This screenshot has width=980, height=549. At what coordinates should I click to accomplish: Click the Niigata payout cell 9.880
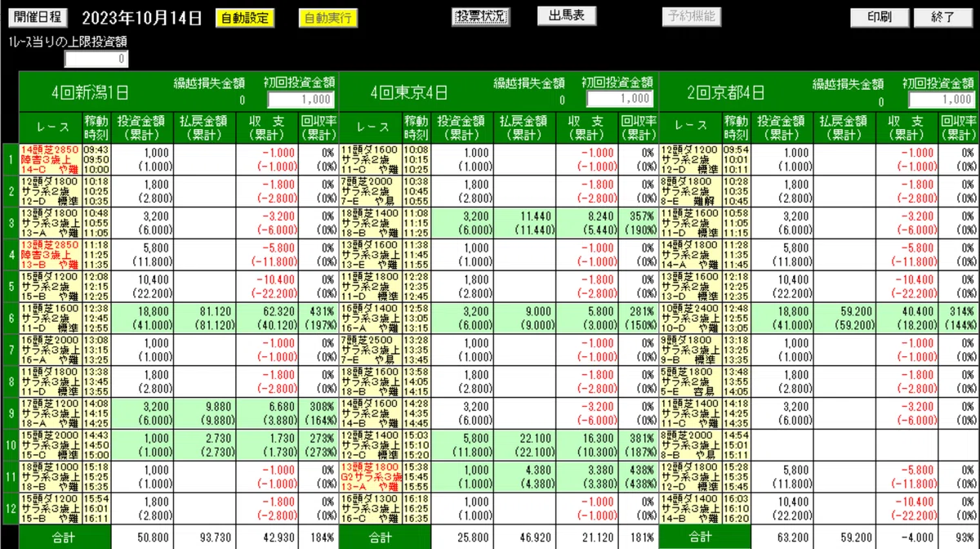pos(204,413)
